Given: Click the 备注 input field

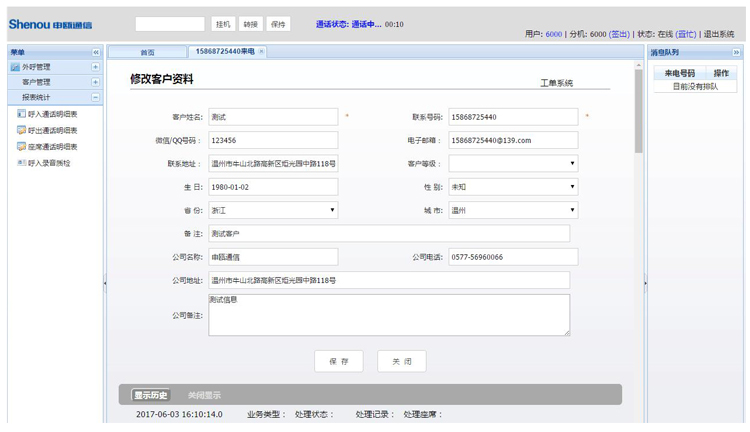Looking at the screenshot, I should click(x=389, y=234).
